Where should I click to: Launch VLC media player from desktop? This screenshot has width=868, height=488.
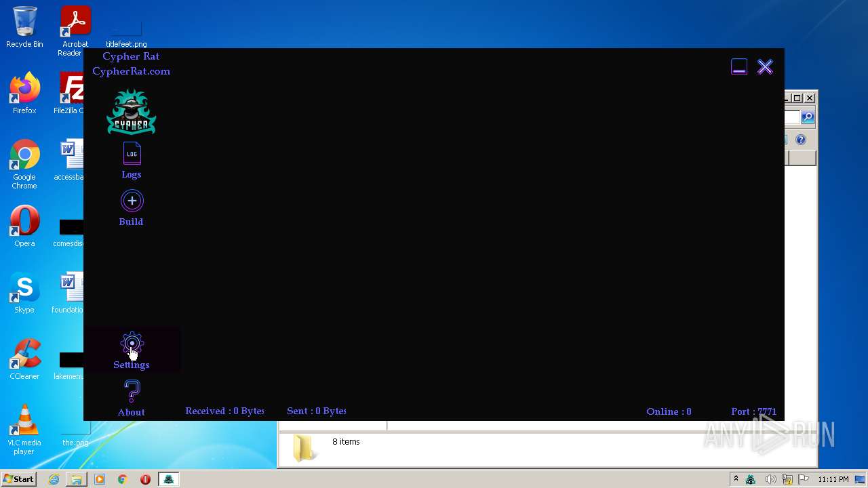(24, 430)
